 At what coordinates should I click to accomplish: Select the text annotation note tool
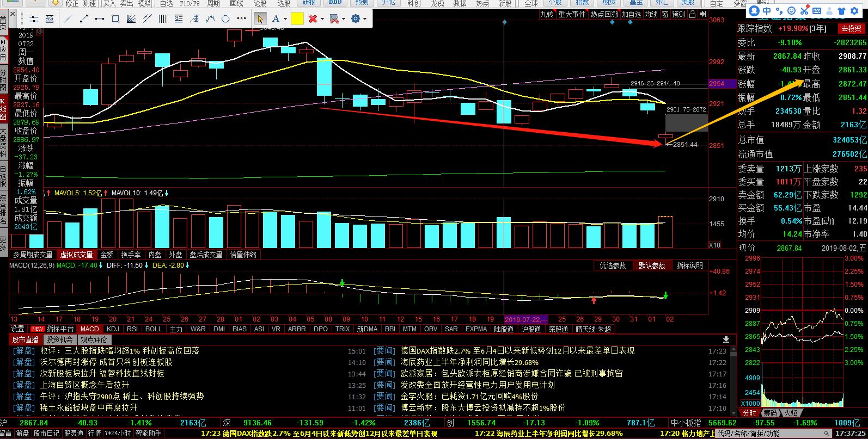pos(179,18)
